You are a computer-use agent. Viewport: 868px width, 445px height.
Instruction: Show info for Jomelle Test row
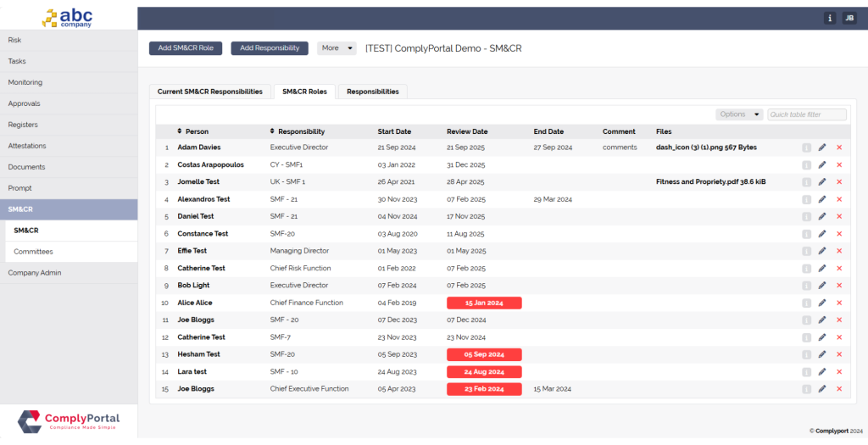[x=805, y=182]
